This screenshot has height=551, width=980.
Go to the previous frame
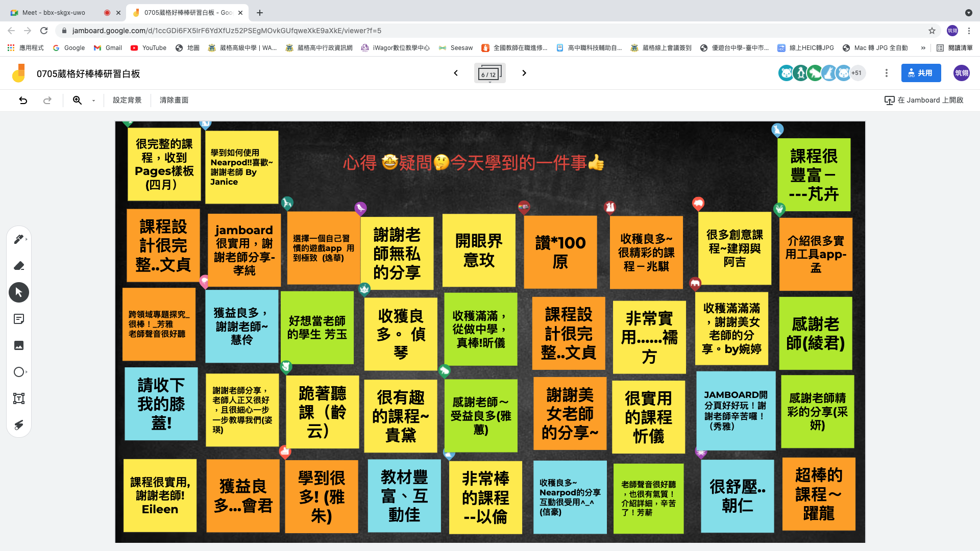click(x=456, y=73)
